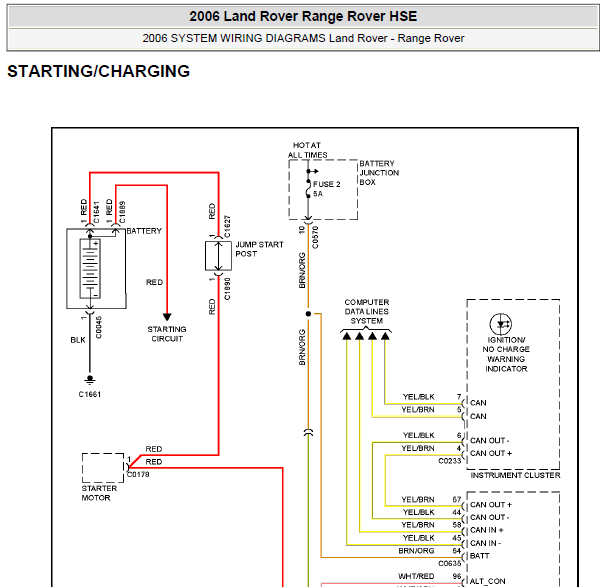Click the Jump Start Post component box

[218, 256]
